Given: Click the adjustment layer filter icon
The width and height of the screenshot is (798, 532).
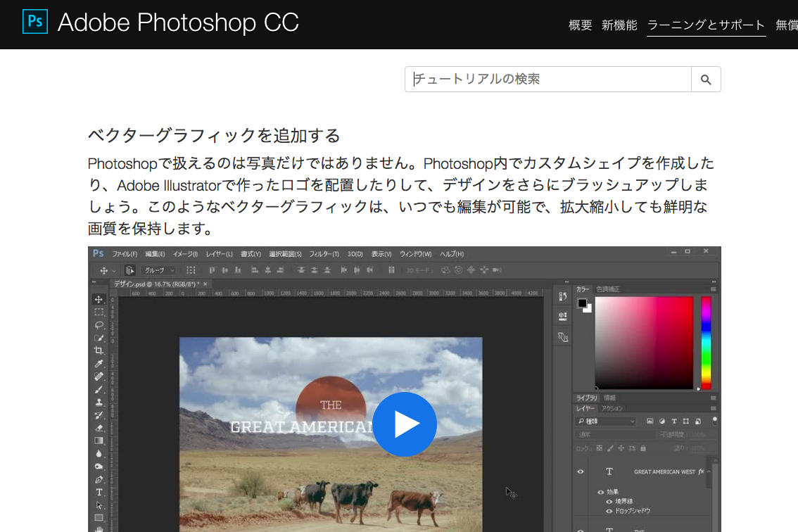Looking at the screenshot, I should [662, 421].
